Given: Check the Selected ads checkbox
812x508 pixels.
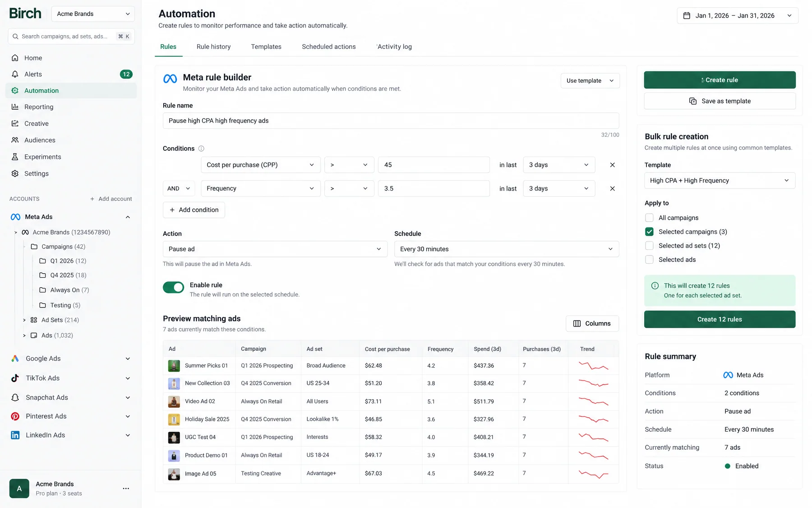Looking at the screenshot, I should pos(649,260).
